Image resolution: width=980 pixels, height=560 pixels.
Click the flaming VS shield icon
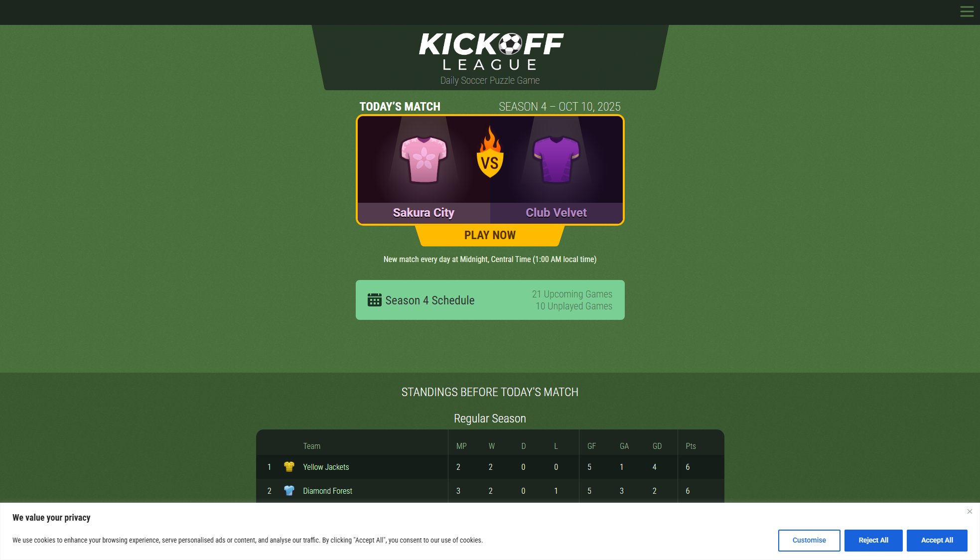pyautogui.click(x=490, y=153)
